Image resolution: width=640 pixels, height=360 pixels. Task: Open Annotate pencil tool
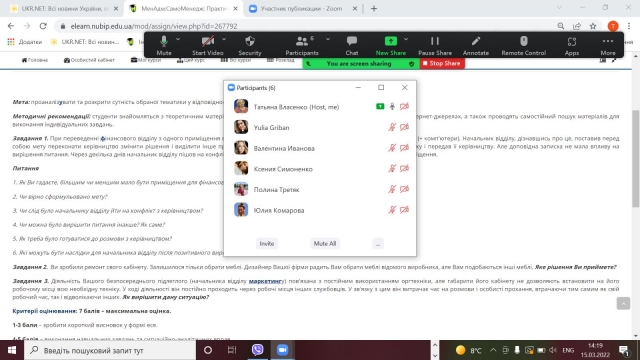point(476,45)
